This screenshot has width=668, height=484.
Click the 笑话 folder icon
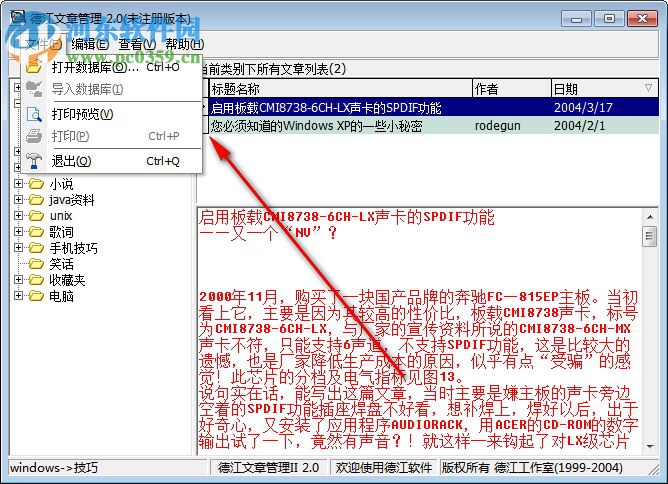[36, 264]
